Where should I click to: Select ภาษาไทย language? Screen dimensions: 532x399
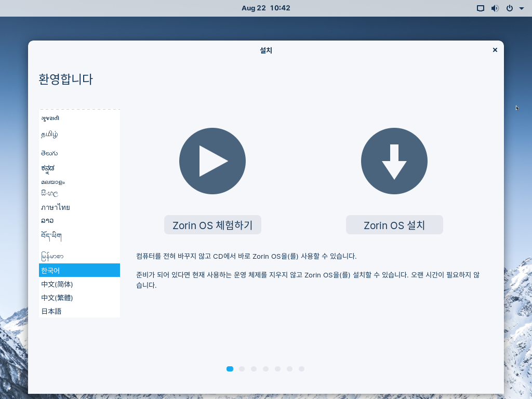[79, 207]
